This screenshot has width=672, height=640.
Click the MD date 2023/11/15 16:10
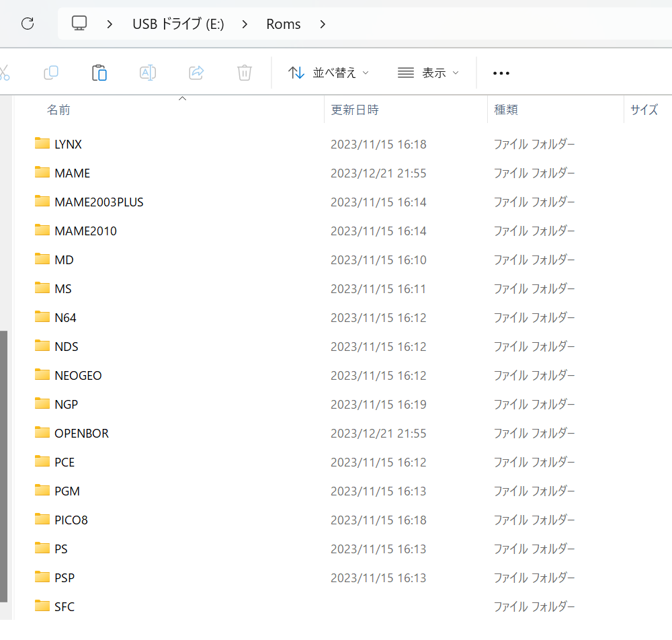(x=378, y=259)
